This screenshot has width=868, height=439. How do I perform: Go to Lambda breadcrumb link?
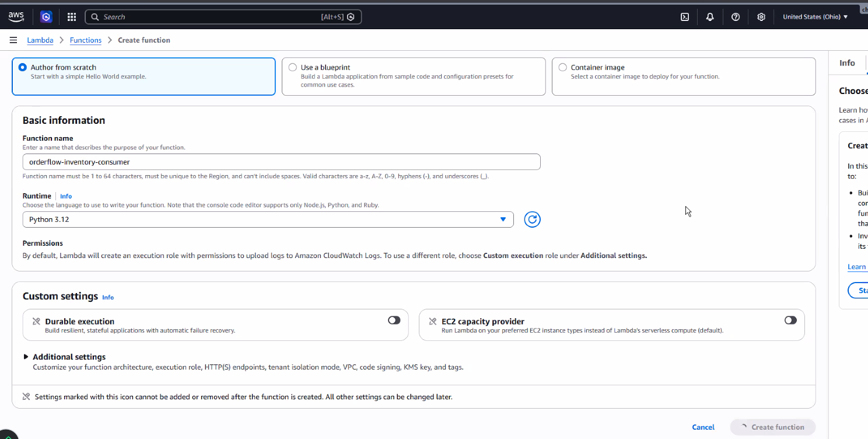(x=40, y=40)
